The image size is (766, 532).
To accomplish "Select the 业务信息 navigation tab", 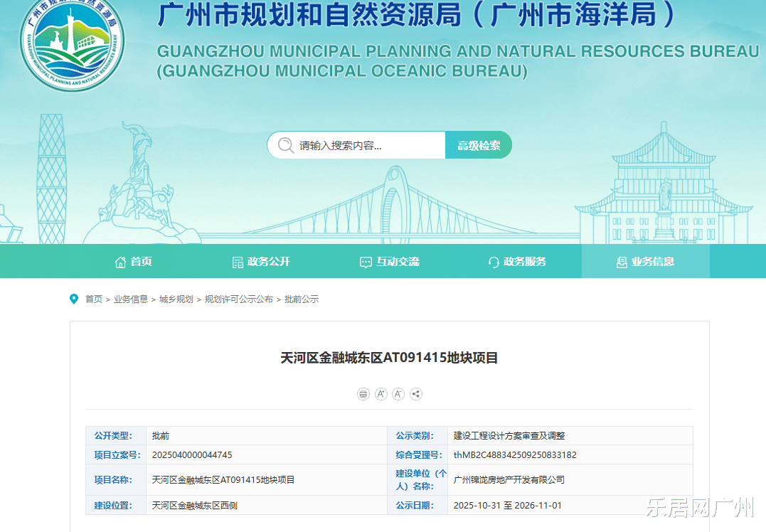I will pyautogui.click(x=645, y=262).
